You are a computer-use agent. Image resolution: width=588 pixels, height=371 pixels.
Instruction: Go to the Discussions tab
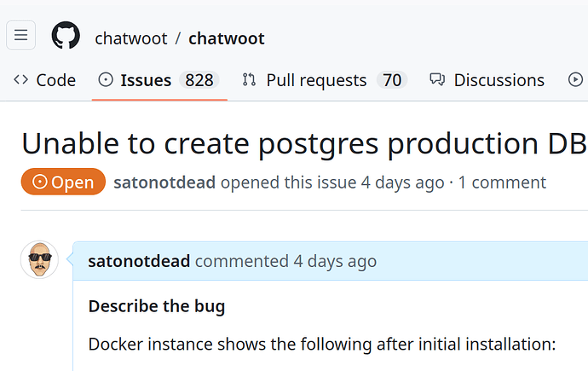point(499,80)
